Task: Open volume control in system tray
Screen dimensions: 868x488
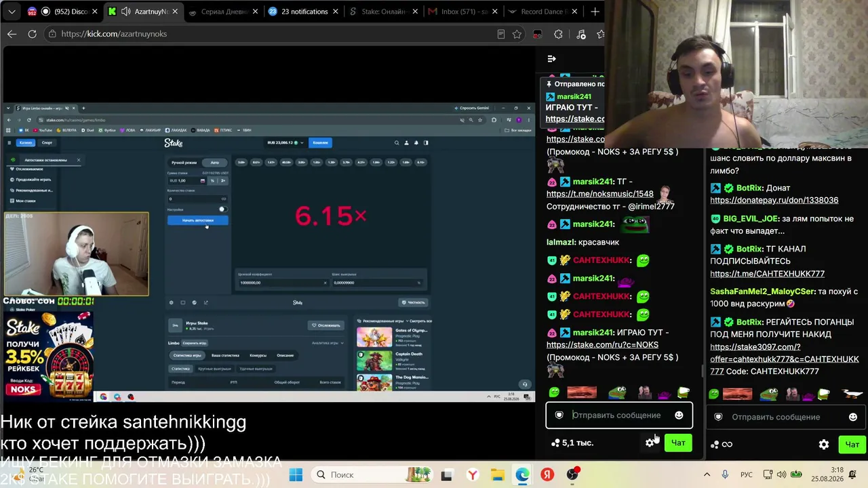Action: [782, 474]
